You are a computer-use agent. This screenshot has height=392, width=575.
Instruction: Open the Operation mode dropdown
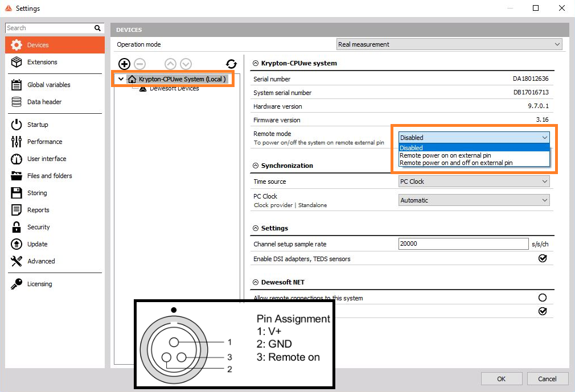(x=449, y=44)
